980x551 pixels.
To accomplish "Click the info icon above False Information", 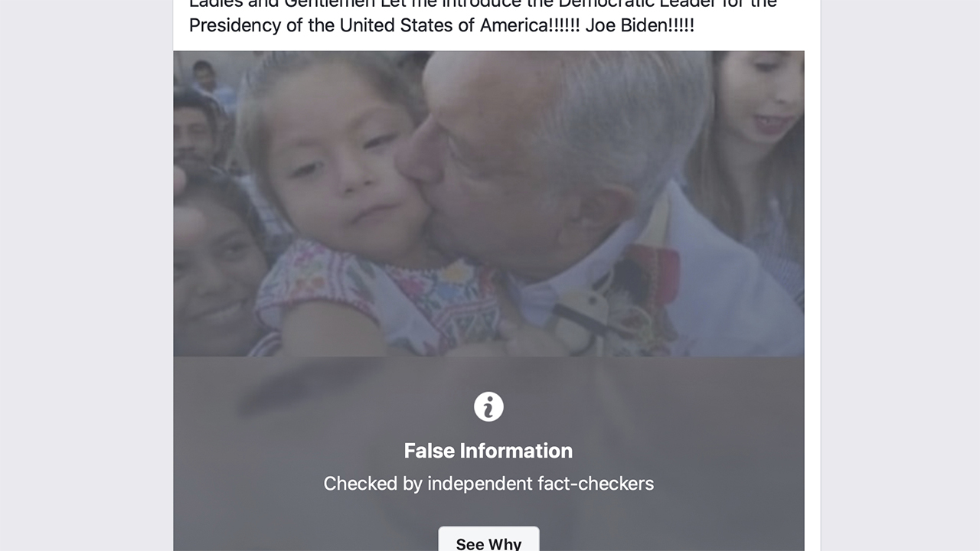I will click(x=488, y=406).
